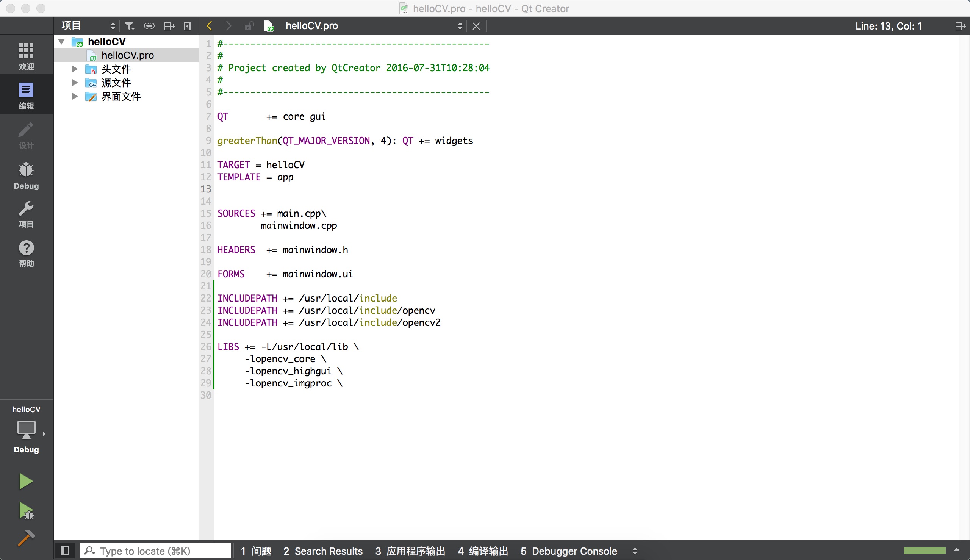Click the green build progress bar
This screenshot has height=560, width=970.
pos(925,551)
